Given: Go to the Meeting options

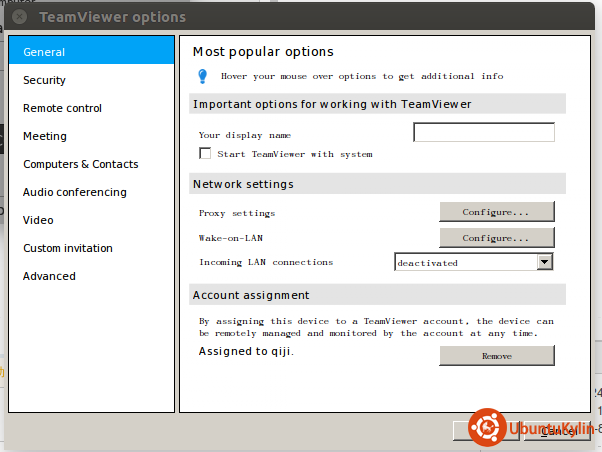Looking at the screenshot, I should (45, 136).
